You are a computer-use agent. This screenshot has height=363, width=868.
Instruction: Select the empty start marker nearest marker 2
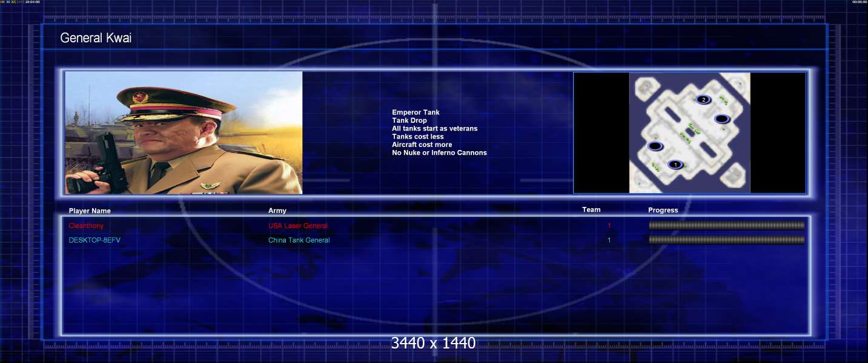pos(721,119)
